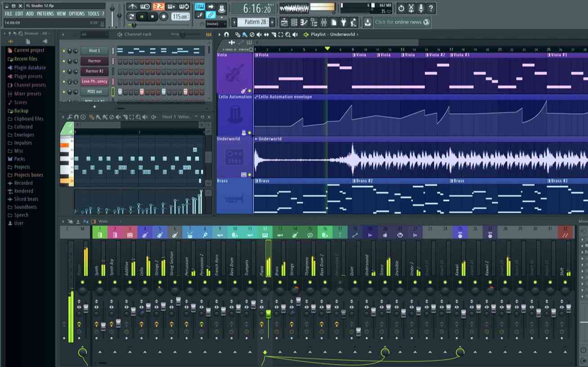Select the Love Ph..uency channel button

(94, 82)
